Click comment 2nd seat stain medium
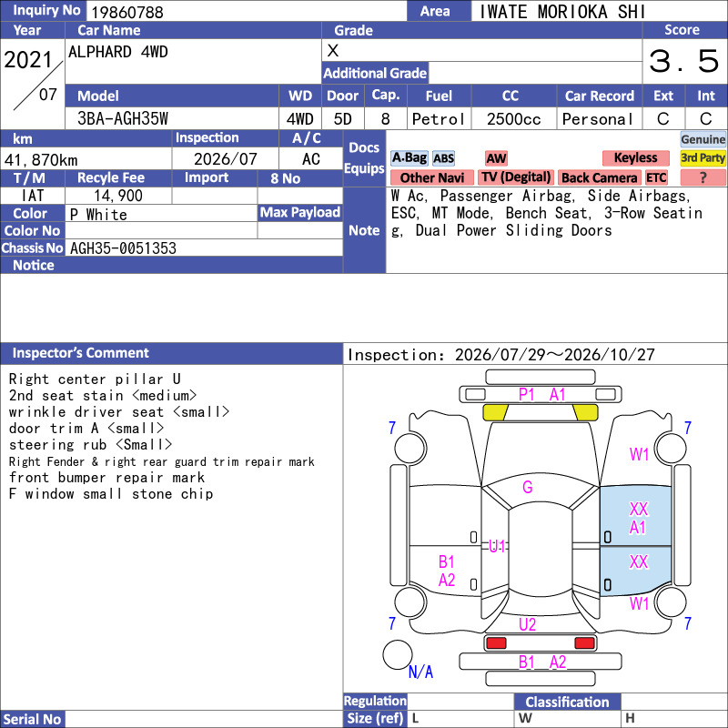 [x=103, y=396]
